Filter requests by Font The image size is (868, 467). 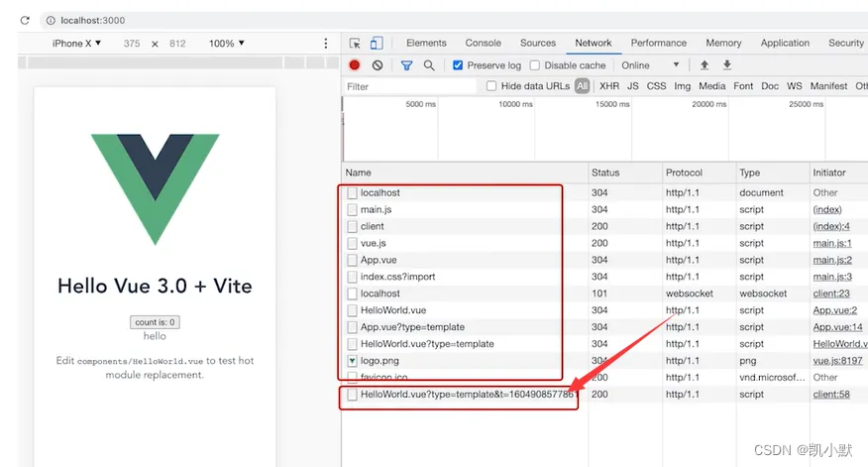743,86
